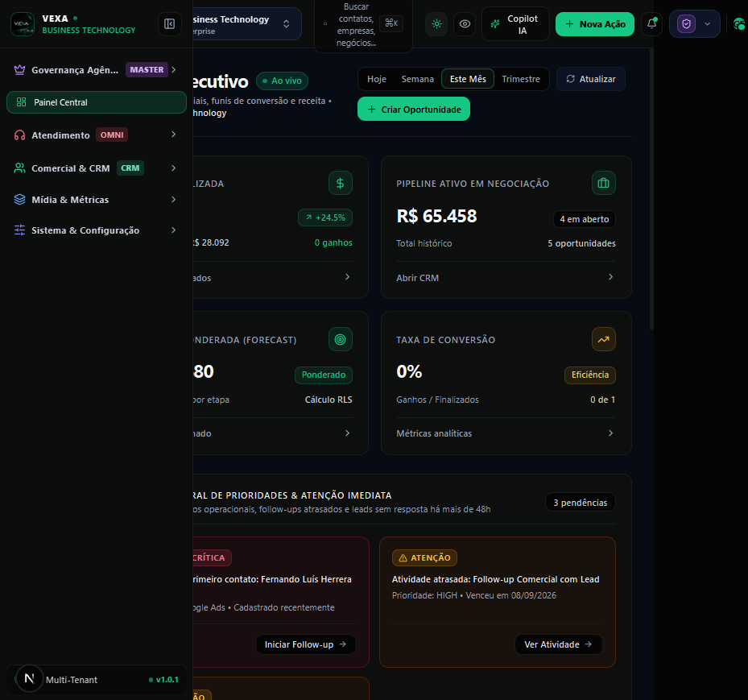Open notifications via the bell icon
This screenshot has width=748, height=700.
coord(651,23)
